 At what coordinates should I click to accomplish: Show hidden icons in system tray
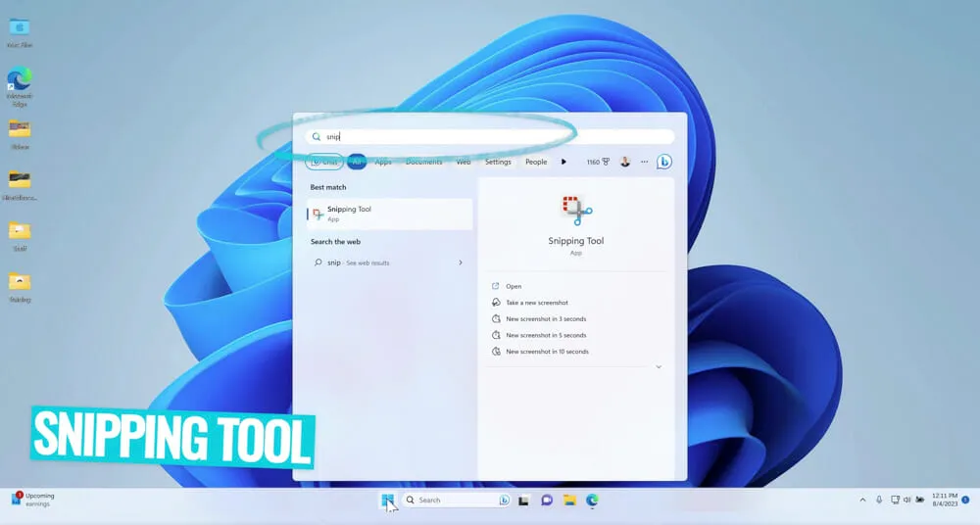pyautogui.click(x=862, y=500)
